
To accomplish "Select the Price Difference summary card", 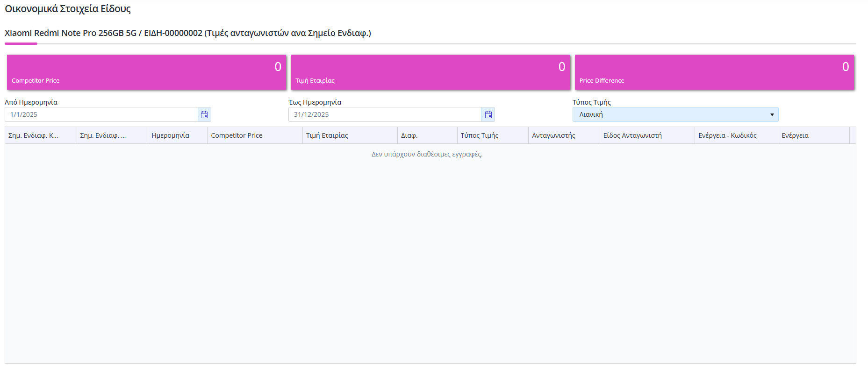I will click(x=714, y=72).
